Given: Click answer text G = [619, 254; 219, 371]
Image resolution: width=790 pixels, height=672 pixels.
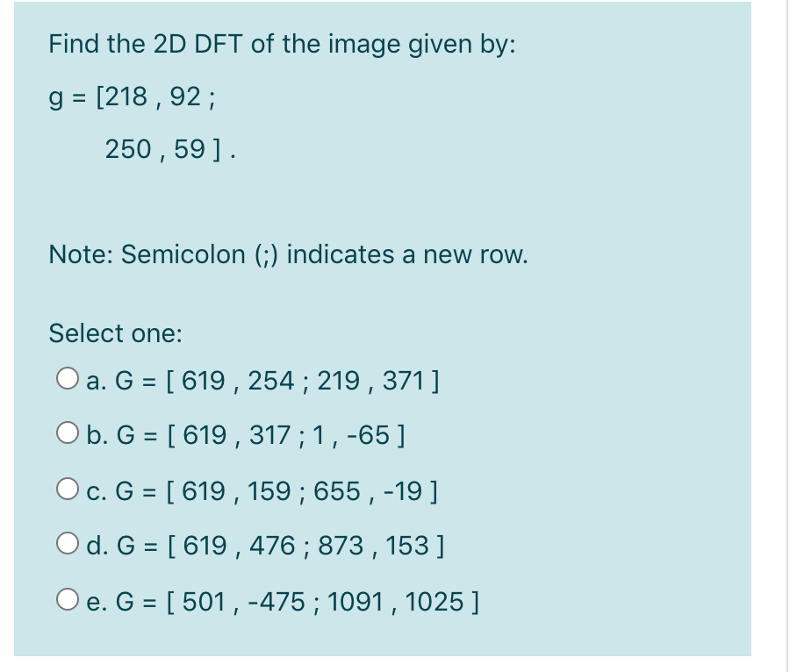Looking at the screenshot, I should (263, 380).
